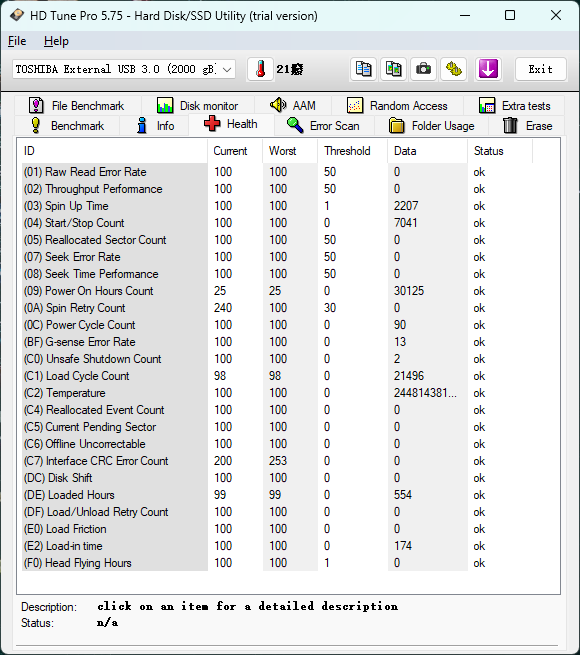Click the Worst column header
580x655 pixels.
(x=290, y=151)
